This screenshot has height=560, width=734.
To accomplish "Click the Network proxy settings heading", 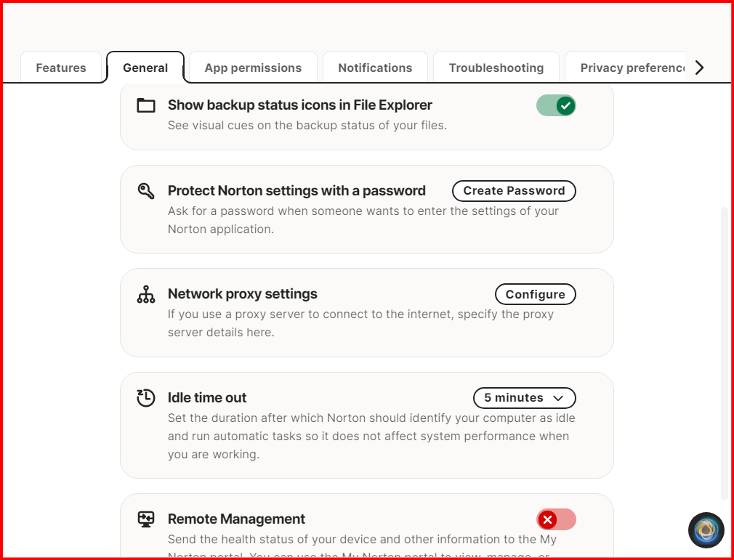I will pos(243,294).
